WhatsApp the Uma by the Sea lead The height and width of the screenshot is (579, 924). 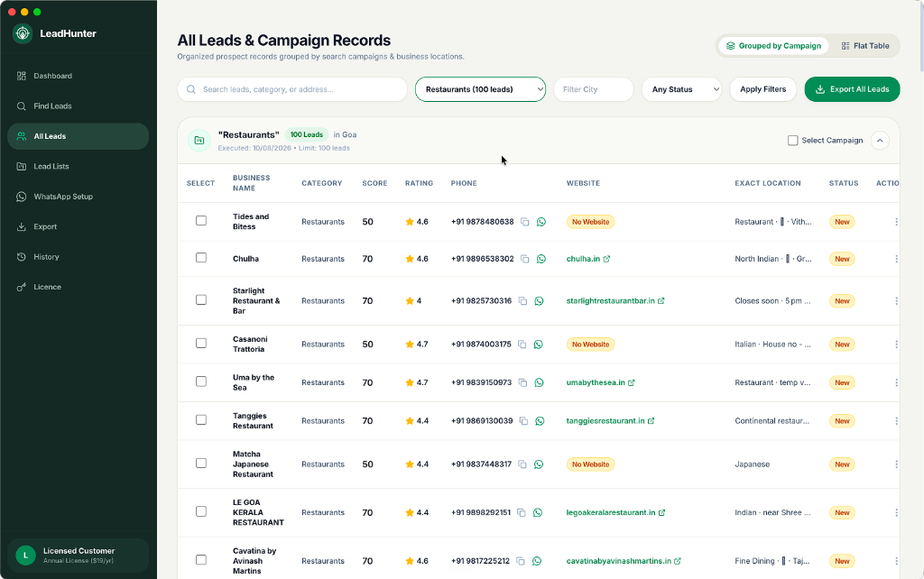(x=539, y=383)
